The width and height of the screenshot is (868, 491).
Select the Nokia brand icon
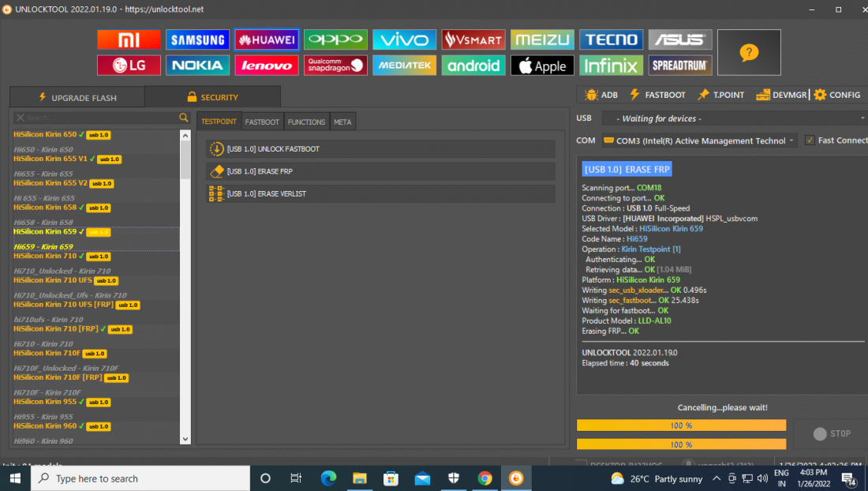(x=197, y=66)
